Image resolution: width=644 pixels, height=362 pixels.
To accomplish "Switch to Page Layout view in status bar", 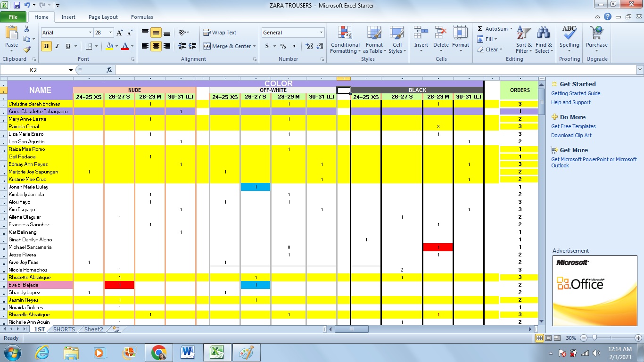I will tap(549, 338).
